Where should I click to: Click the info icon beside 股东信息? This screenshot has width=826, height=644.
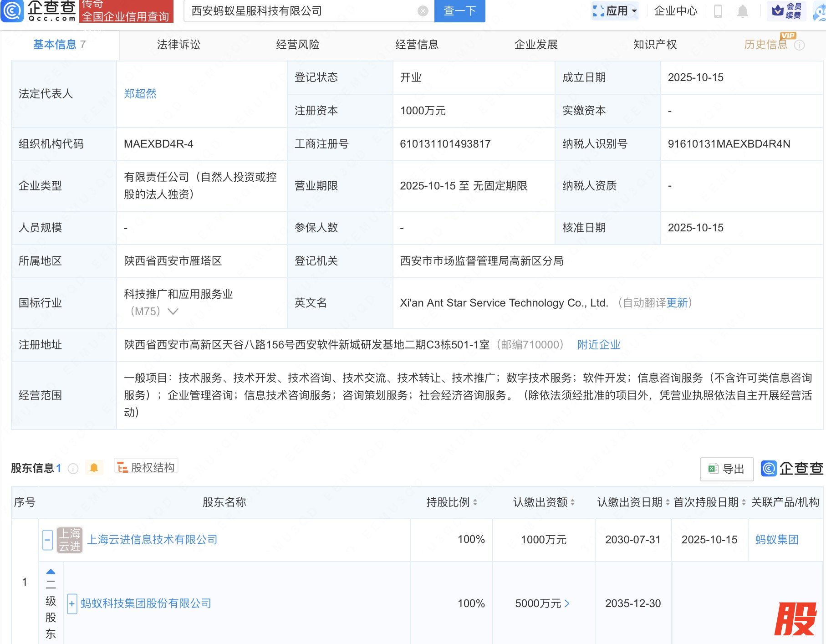73,469
